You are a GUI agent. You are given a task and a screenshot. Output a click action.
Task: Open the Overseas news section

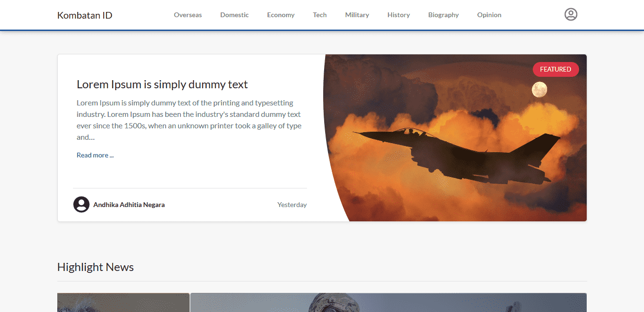(188, 15)
